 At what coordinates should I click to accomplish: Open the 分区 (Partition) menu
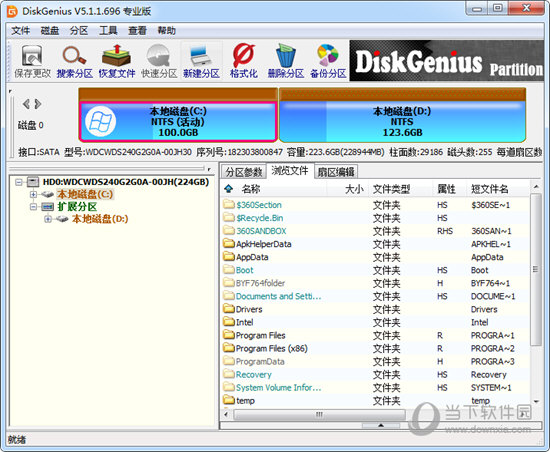click(x=79, y=31)
